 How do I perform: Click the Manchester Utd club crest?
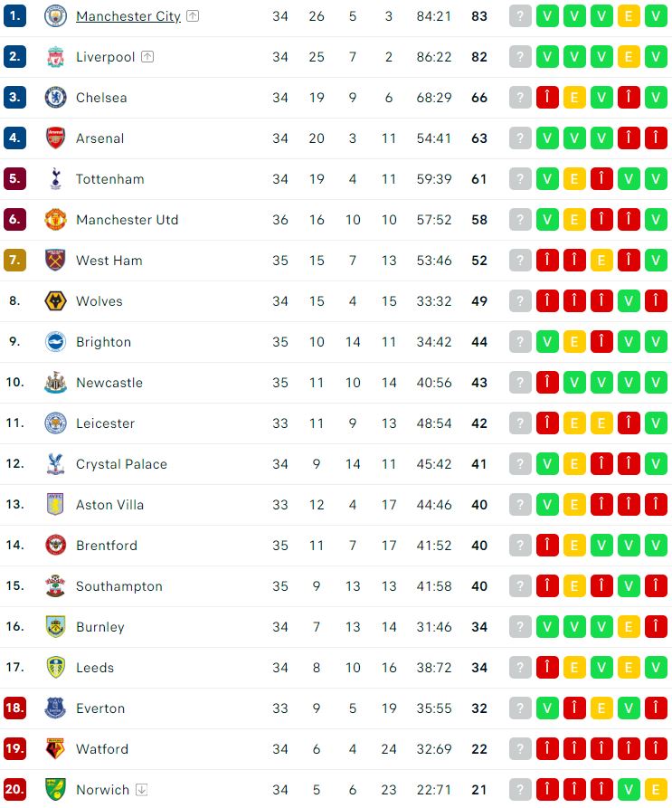[54, 219]
